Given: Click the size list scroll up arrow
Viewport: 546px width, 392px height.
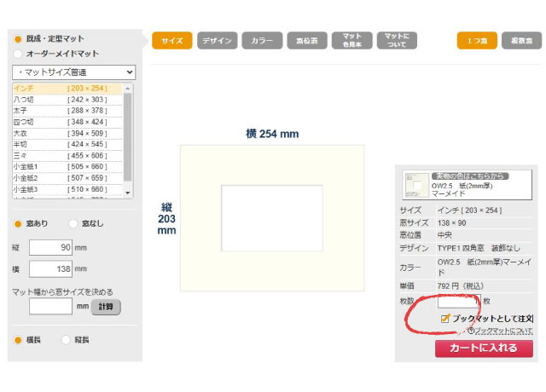Looking at the screenshot, I should point(128,89).
